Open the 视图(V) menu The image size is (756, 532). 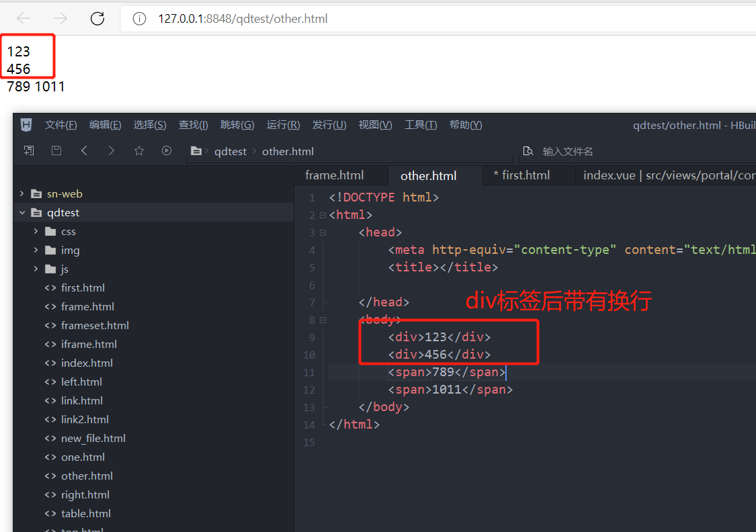pyautogui.click(x=375, y=125)
